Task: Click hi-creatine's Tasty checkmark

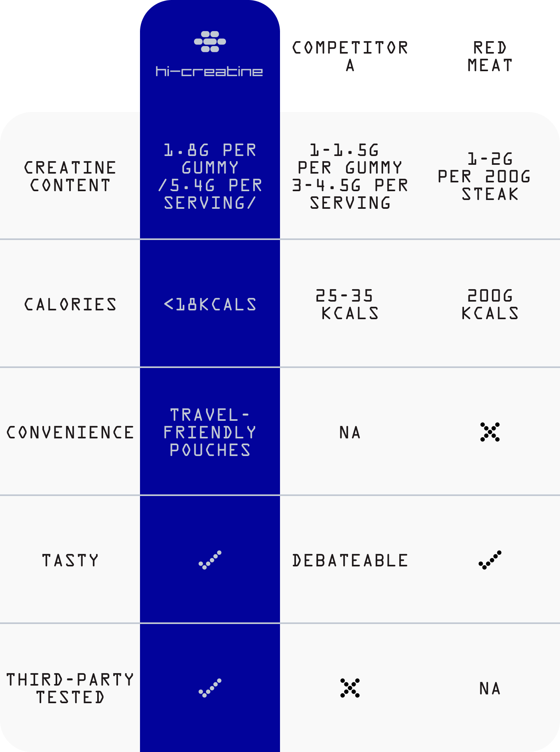Action: (210, 560)
